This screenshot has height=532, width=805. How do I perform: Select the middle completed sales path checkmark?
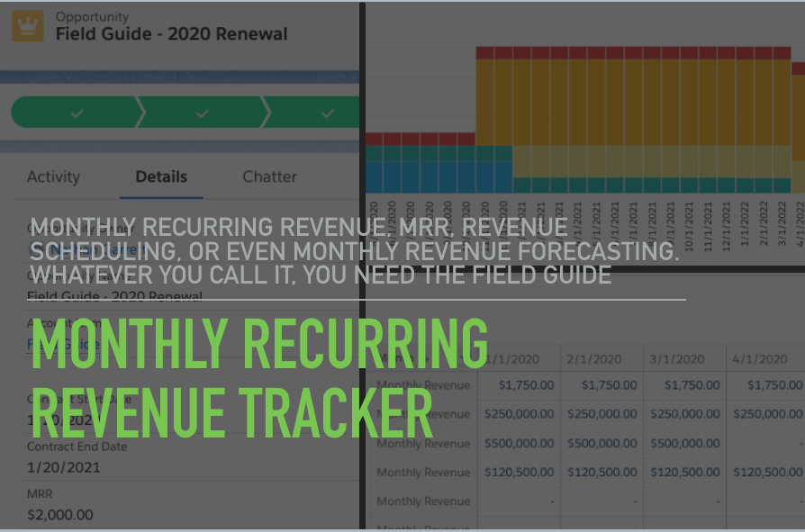click(x=202, y=113)
